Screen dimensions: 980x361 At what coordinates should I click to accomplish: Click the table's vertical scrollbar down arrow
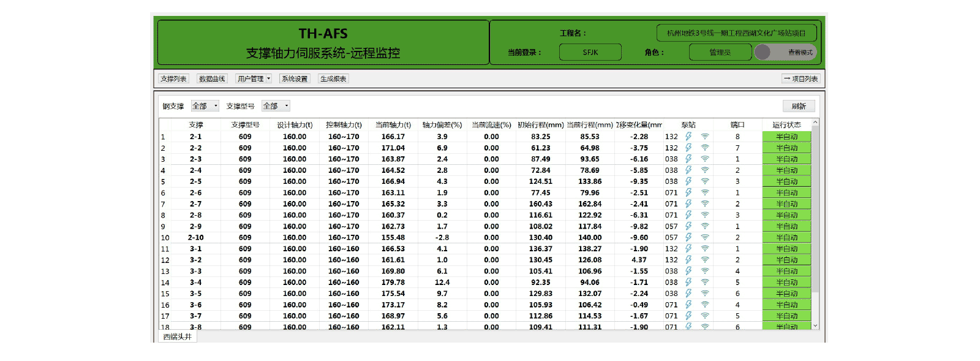(815, 326)
